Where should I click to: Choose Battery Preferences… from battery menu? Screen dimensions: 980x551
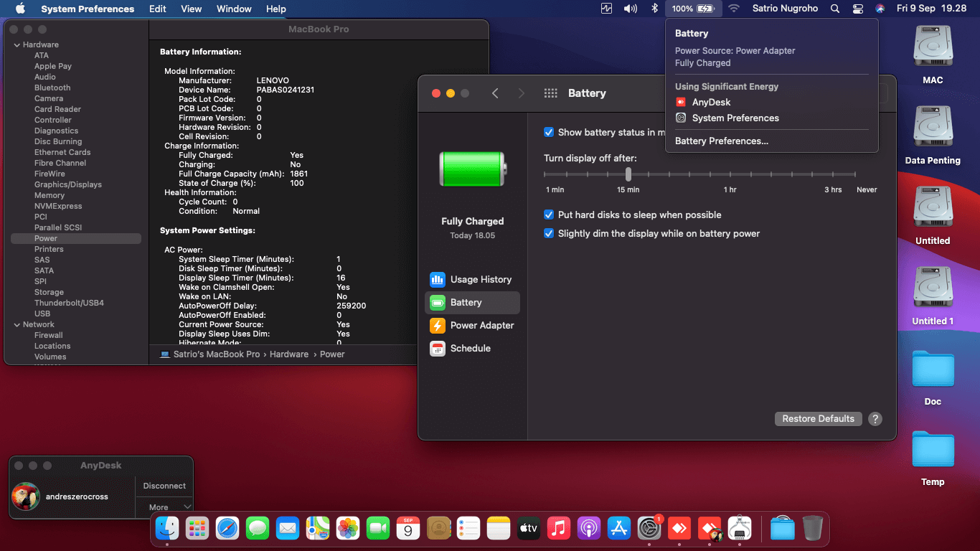722,141
